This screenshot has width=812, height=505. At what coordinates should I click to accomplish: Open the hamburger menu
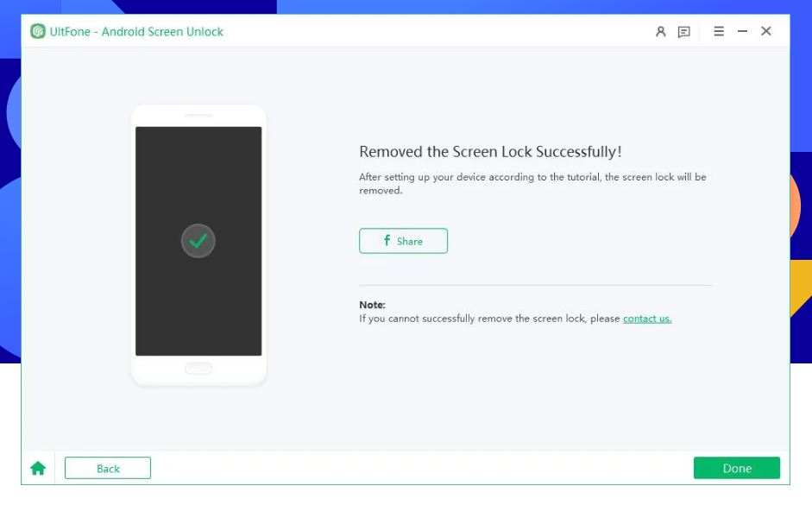718,31
